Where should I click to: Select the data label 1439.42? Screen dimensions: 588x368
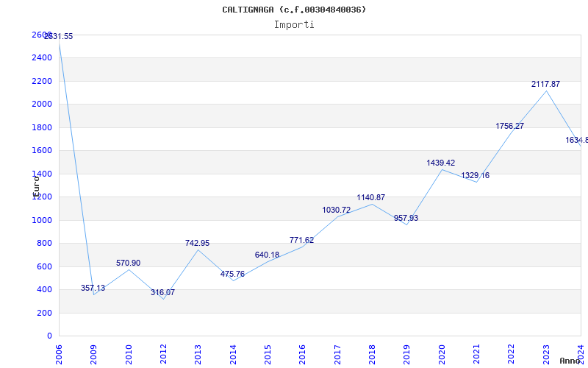point(440,163)
